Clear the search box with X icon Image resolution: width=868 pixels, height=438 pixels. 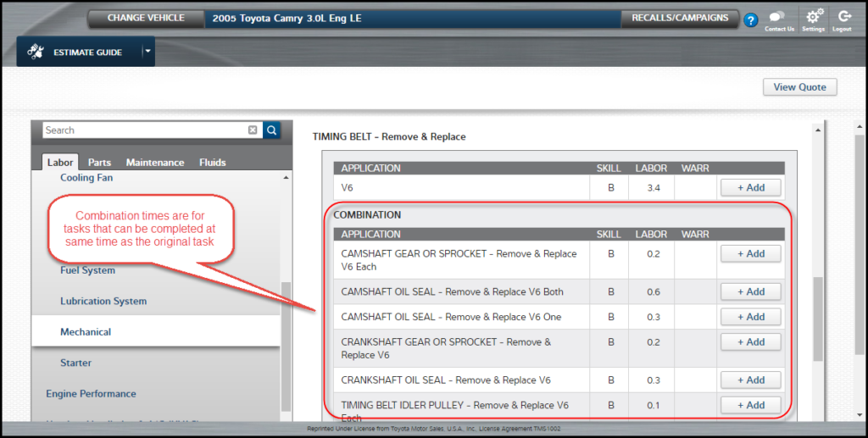253,130
